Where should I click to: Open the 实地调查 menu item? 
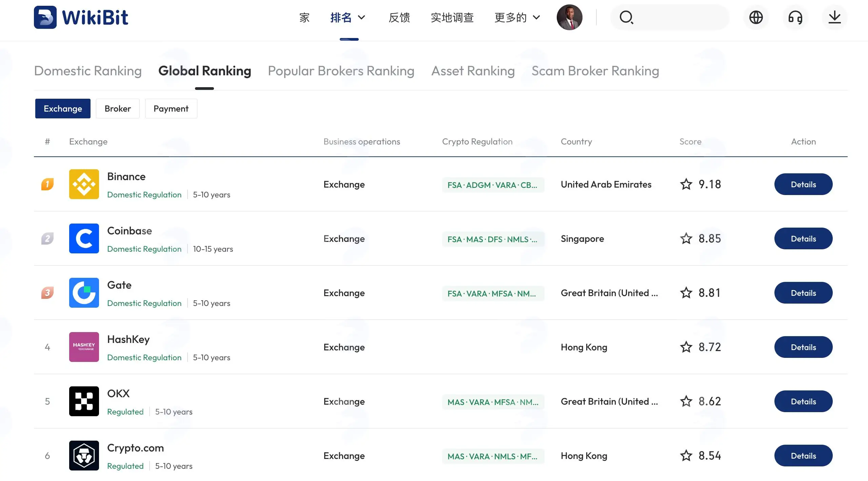[452, 17]
